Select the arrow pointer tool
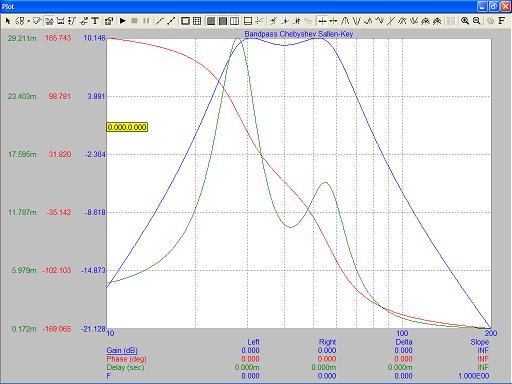 8,21
